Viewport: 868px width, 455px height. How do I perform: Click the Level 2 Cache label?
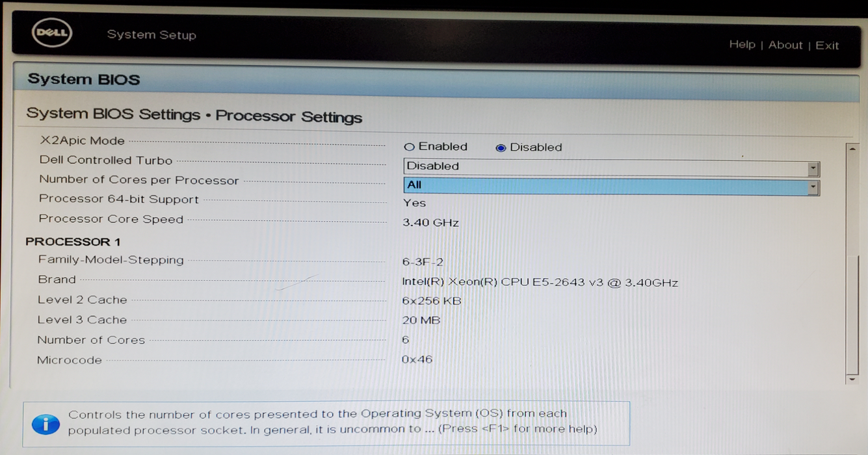pos(82,300)
